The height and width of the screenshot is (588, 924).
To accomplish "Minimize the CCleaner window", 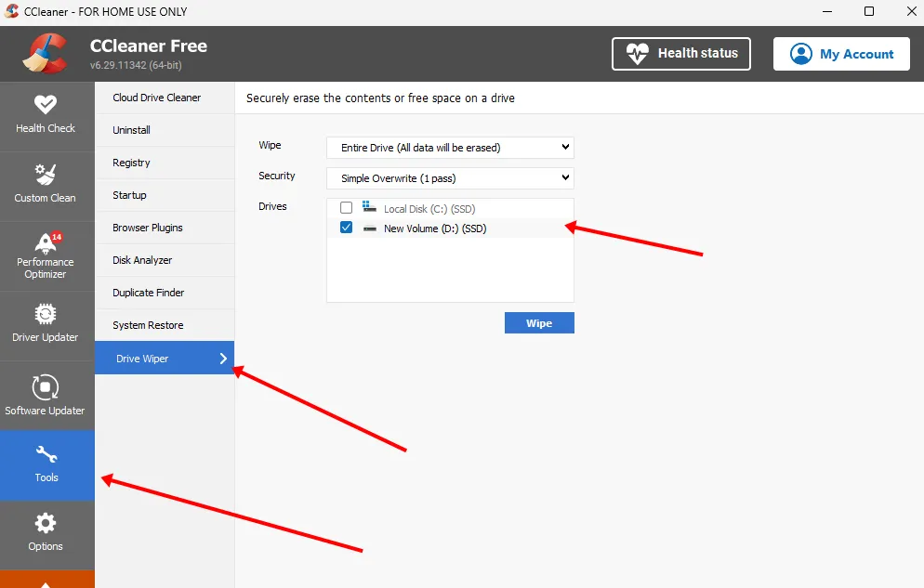I will (x=827, y=11).
